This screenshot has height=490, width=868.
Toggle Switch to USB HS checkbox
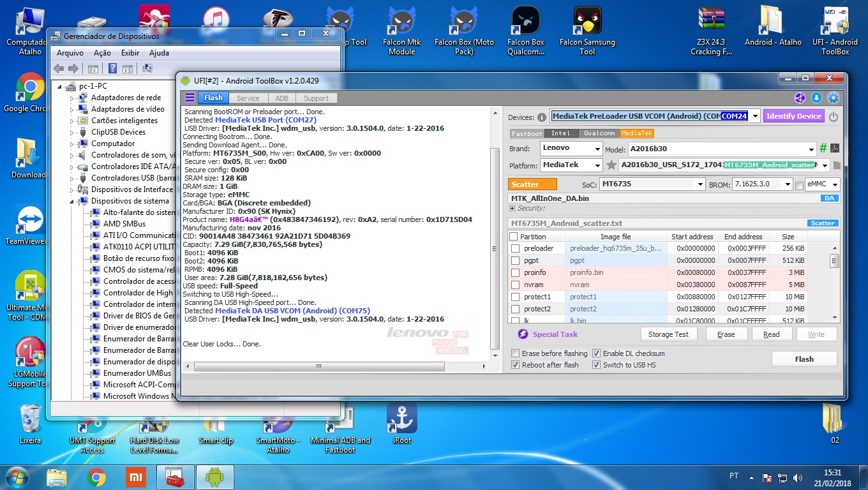pyautogui.click(x=597, y=365)
